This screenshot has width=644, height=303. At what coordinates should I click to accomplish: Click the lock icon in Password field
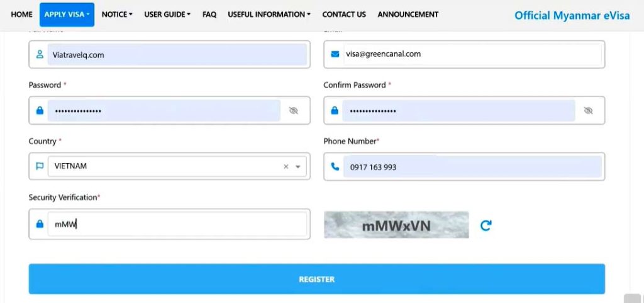pos(40,110)
